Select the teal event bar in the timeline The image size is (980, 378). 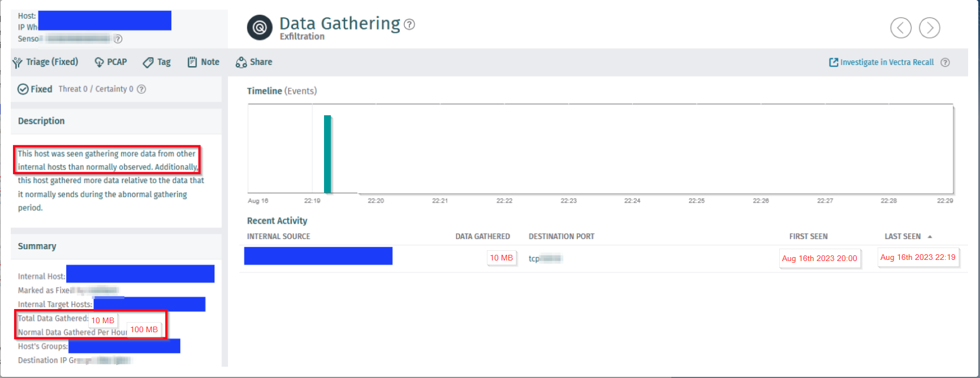coord(327,154)
